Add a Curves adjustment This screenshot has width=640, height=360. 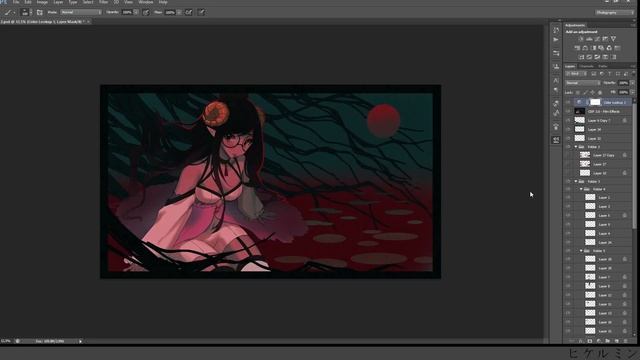[597, 39]
